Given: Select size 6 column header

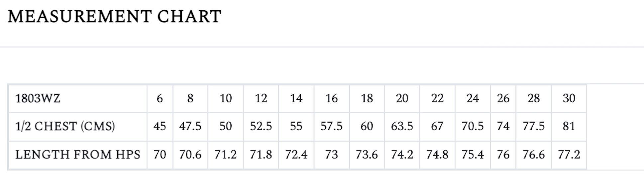Looking at the screenshot, I should click(x=160, y=99).
